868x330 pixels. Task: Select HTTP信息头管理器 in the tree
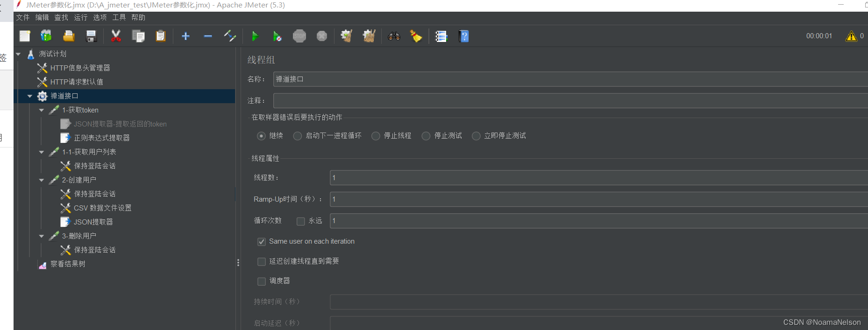click(x=80, y=68)
